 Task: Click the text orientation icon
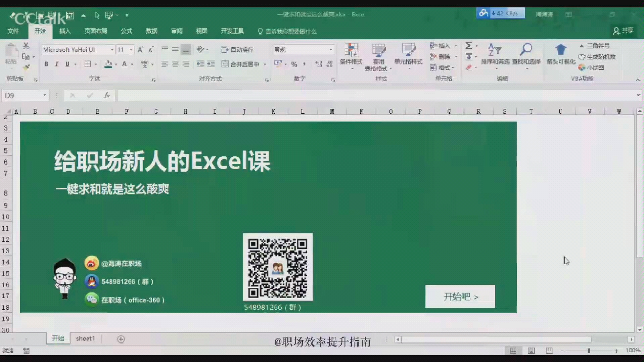pos(200,50)
